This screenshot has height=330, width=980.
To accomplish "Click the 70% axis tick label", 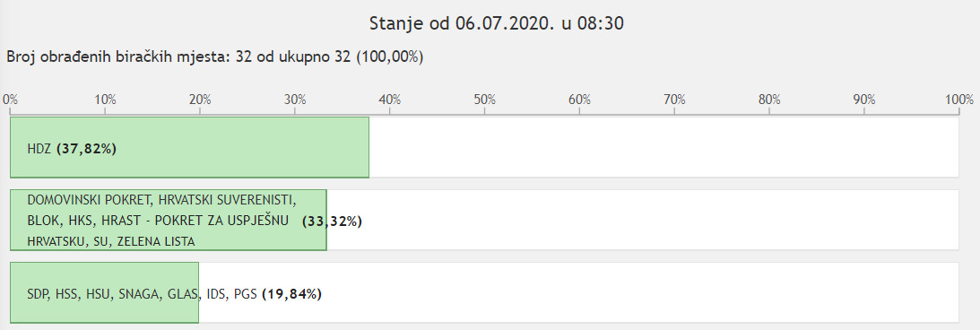I will click(675, 99).
